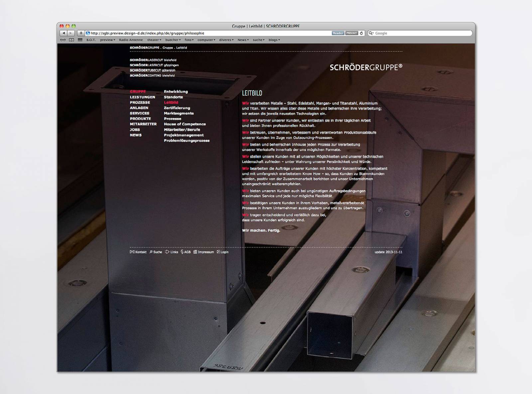Open the Standorte submenu item
Image resolution: width=532 pixels, height=394 pixels.
coord(173,97)
